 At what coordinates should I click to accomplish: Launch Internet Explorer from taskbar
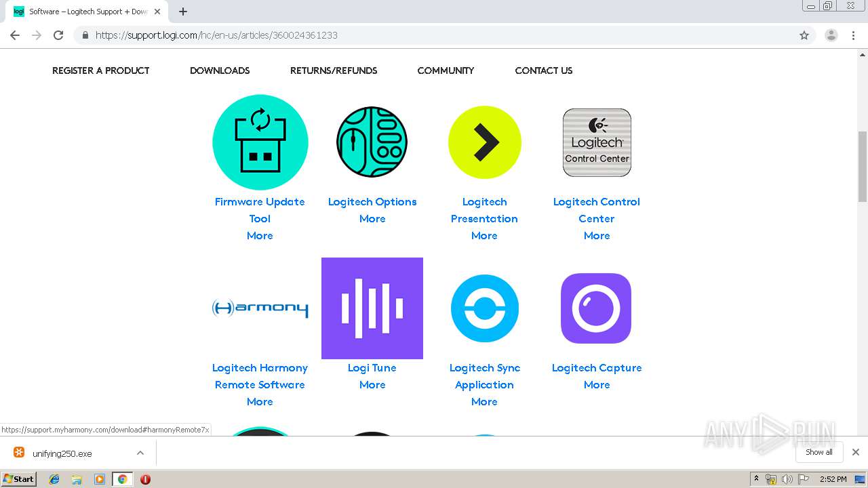pos(54,479)
